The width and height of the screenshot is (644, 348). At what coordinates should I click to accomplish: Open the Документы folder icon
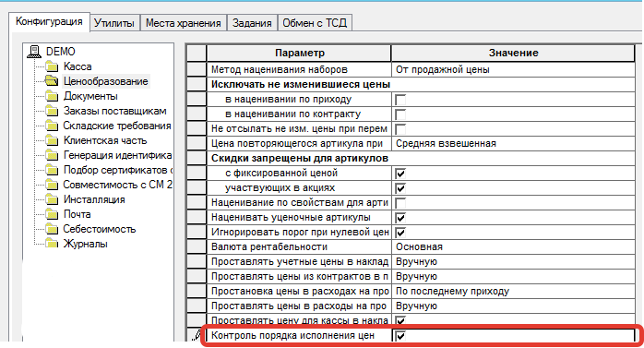[52, 96]
